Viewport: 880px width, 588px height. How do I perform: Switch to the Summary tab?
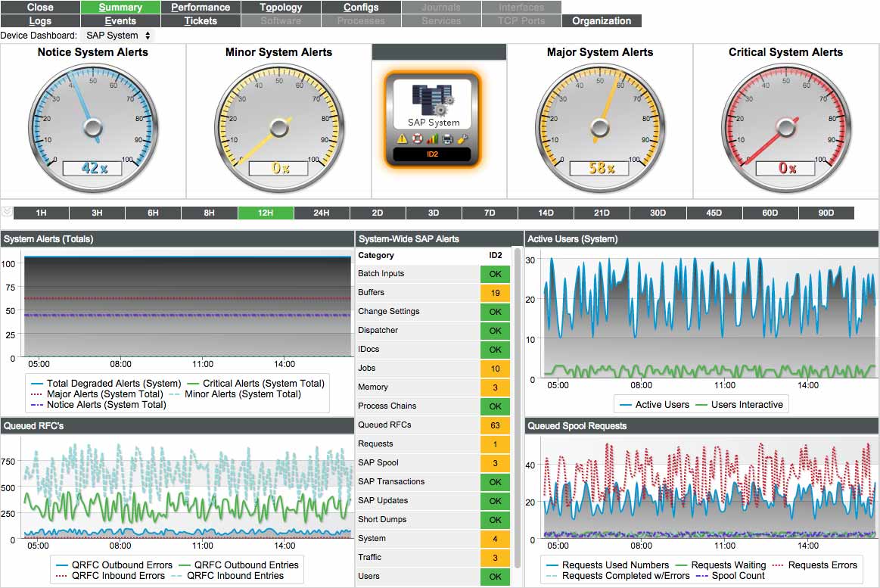pos(120,8)
